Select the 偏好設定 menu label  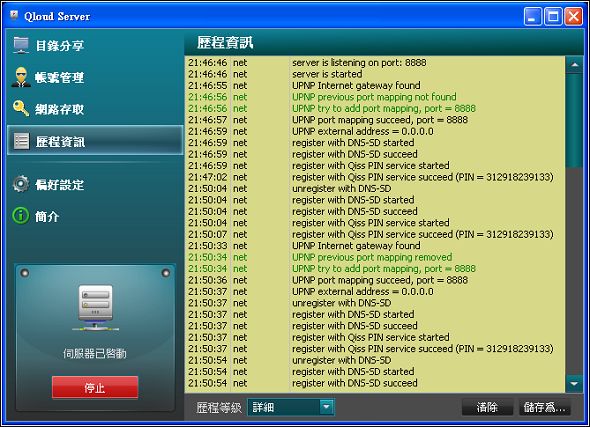(x=59, y=185)
